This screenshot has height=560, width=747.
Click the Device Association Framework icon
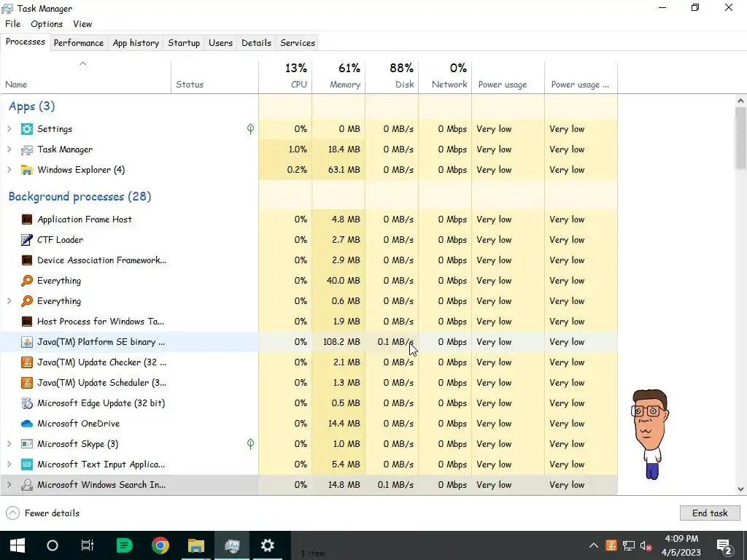tap(27, 260)
